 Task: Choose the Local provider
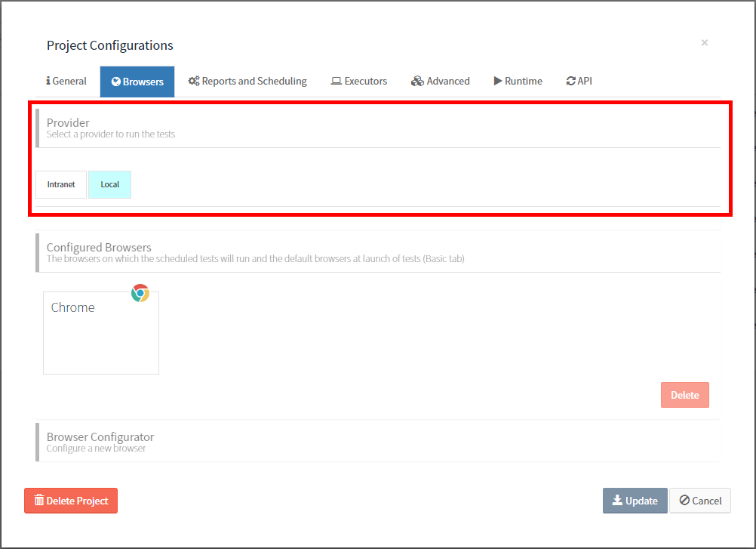click(x=110, y=184)
